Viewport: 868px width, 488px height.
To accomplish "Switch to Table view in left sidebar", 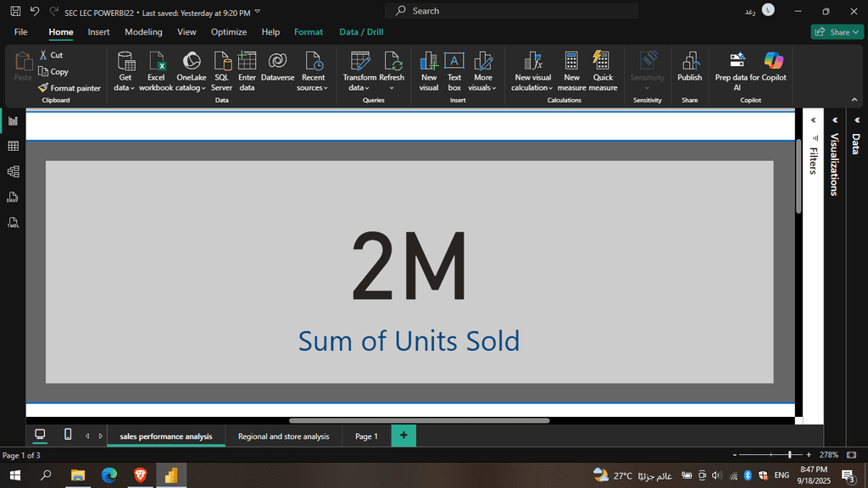I will click(x=13, y=147).
